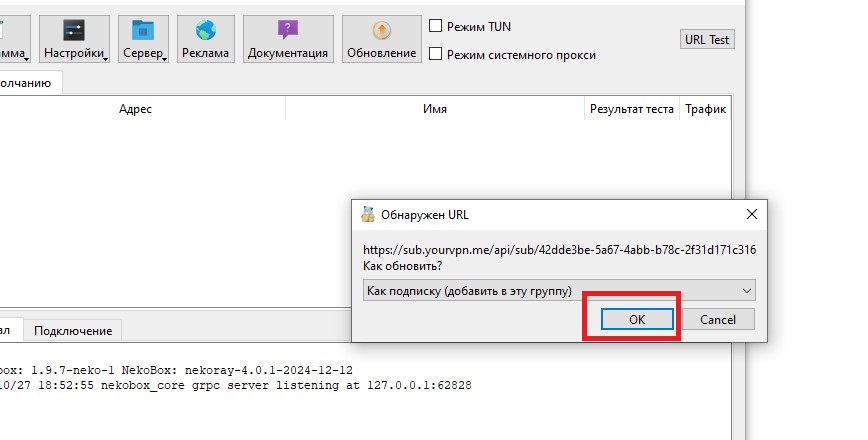Enable the Режим TUN checkbox

435,27
